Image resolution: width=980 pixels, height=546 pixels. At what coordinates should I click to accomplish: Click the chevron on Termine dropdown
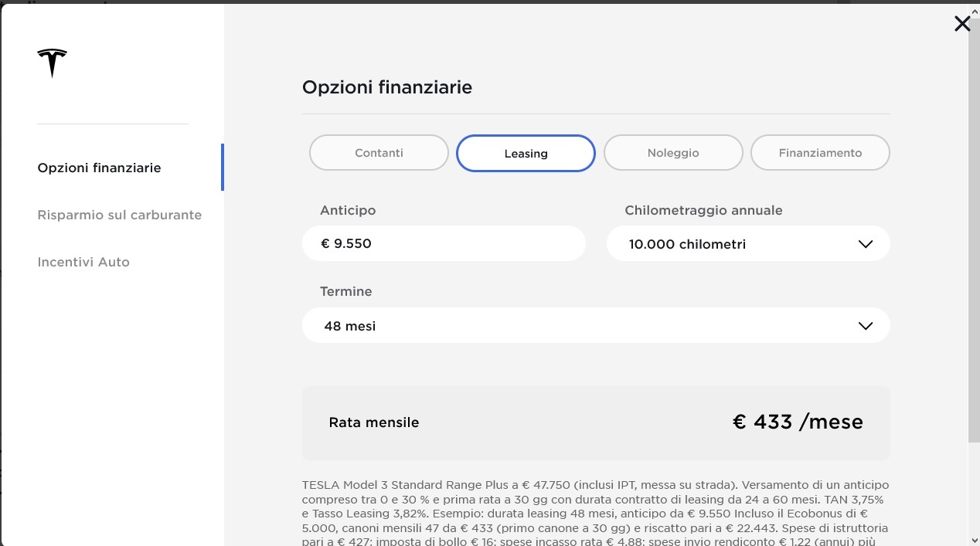point(866,326)
